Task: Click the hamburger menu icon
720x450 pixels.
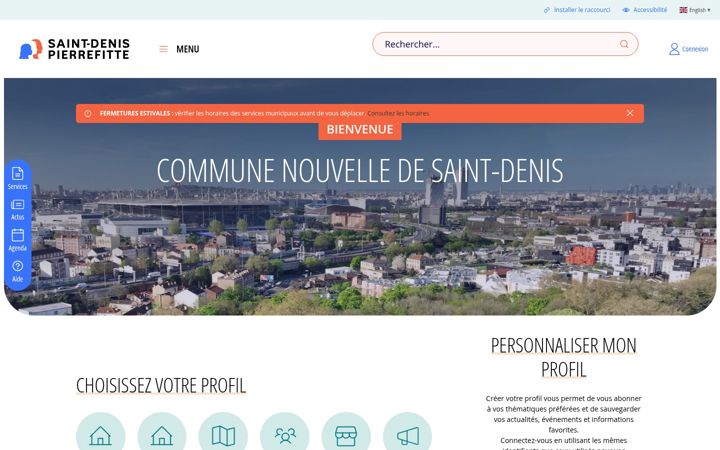Action: [163, 49]
